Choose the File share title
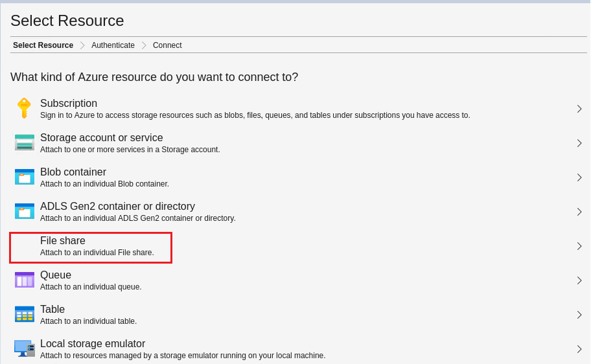591x364 pixels. [63, 240]
